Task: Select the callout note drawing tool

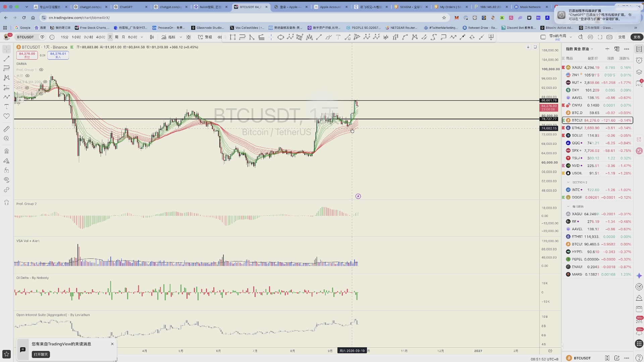Action: [x=443, y=37]
